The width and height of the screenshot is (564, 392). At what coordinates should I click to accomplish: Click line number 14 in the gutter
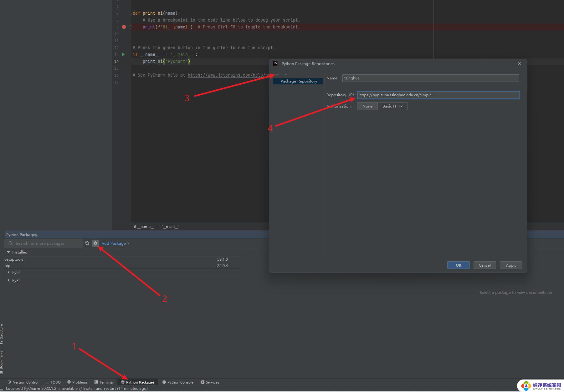tap(116, 61)
